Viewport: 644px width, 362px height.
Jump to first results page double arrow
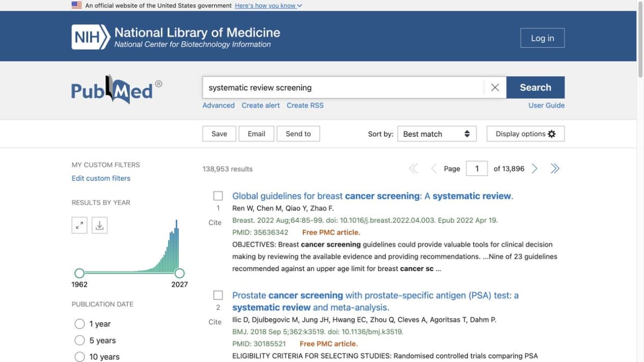point(413,169)
